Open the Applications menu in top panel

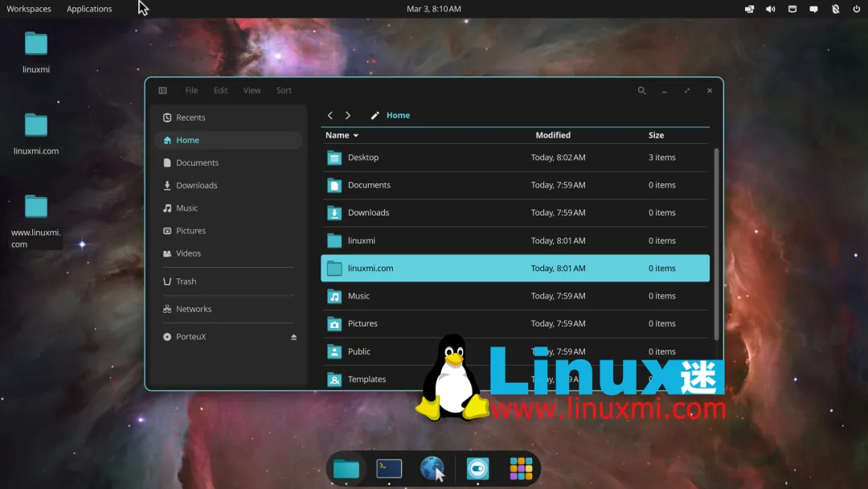(89, 9)
